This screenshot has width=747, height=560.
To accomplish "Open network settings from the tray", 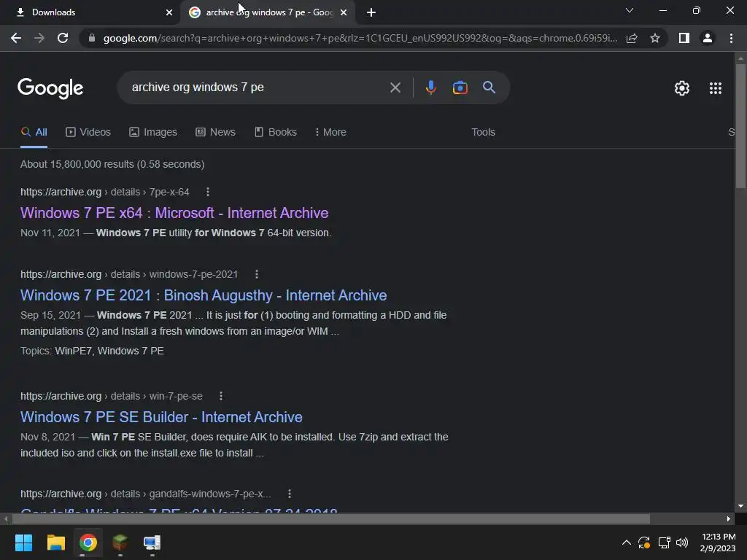I will coord(664,542).
